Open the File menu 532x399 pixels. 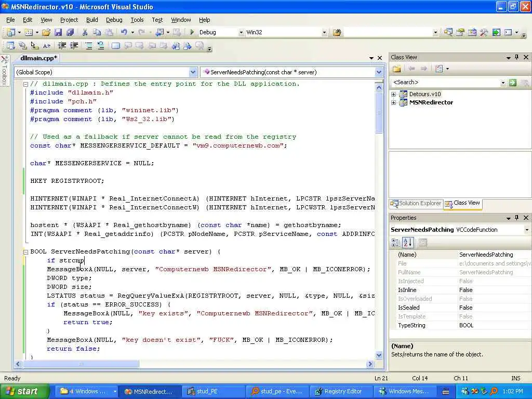pos(10,20)
